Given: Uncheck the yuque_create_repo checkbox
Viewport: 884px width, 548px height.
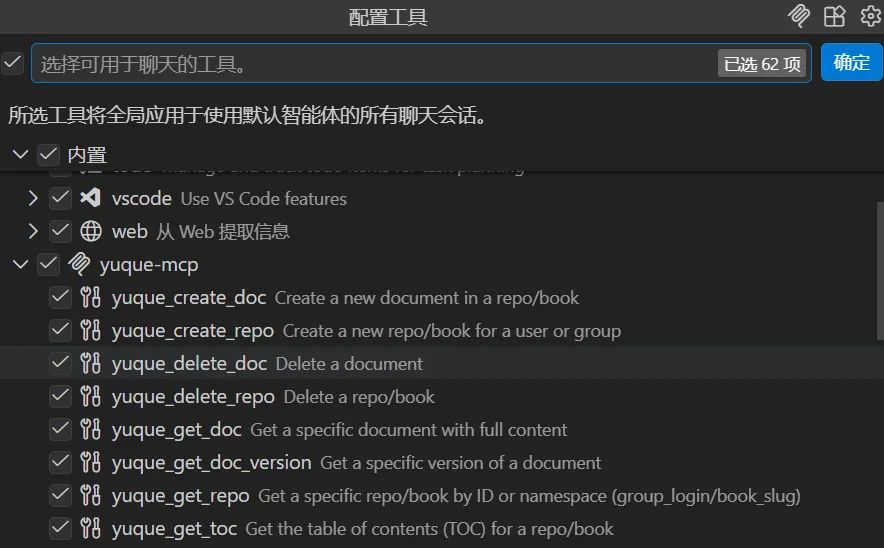Looking at the screenshot, I should click(x=60, y=330).
